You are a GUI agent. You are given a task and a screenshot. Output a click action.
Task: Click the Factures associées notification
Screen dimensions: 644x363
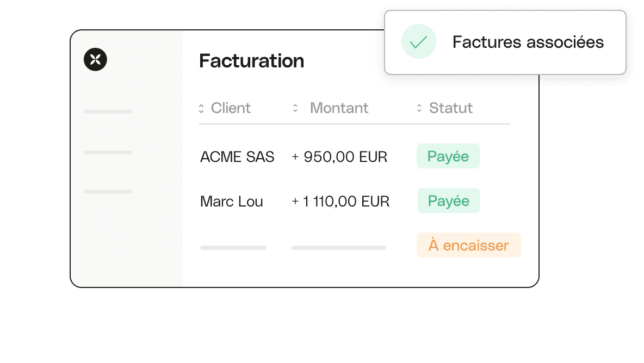coord(505,42)
